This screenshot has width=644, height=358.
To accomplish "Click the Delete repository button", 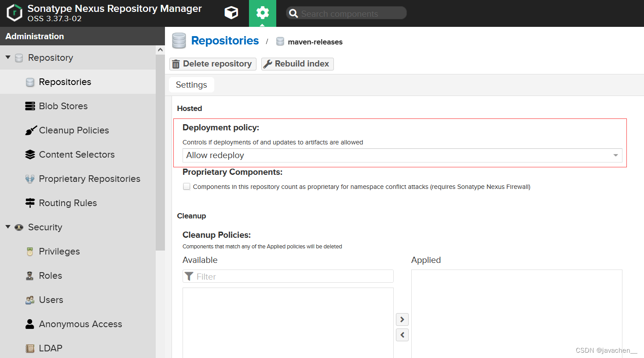I will [x=213, y=64].
